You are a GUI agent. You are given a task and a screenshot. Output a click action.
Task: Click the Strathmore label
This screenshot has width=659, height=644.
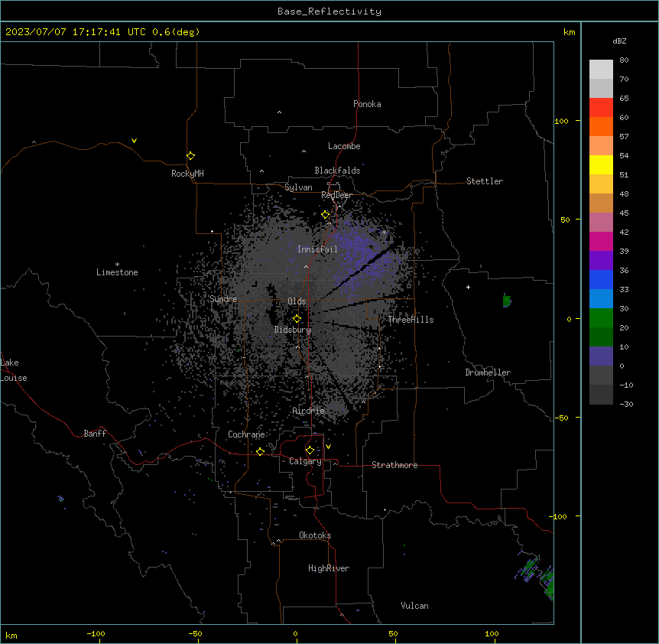tap(394, 465)
